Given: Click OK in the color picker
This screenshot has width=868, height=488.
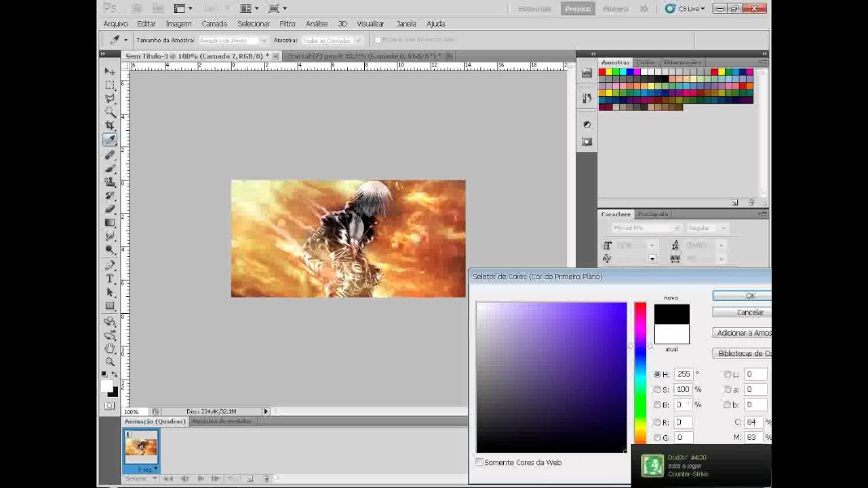Looking at the screenshot, I should coord(742,296).
